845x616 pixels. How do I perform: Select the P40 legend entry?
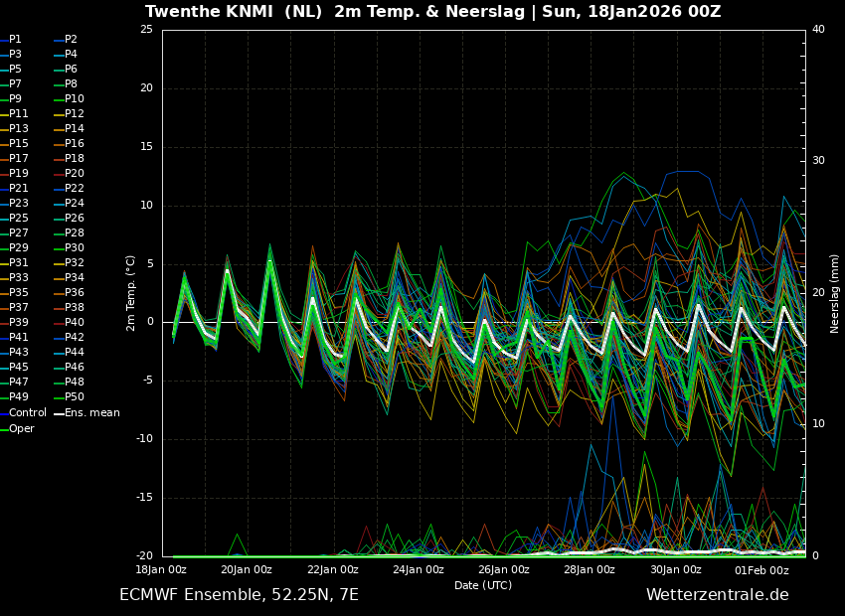pos(75,323)
